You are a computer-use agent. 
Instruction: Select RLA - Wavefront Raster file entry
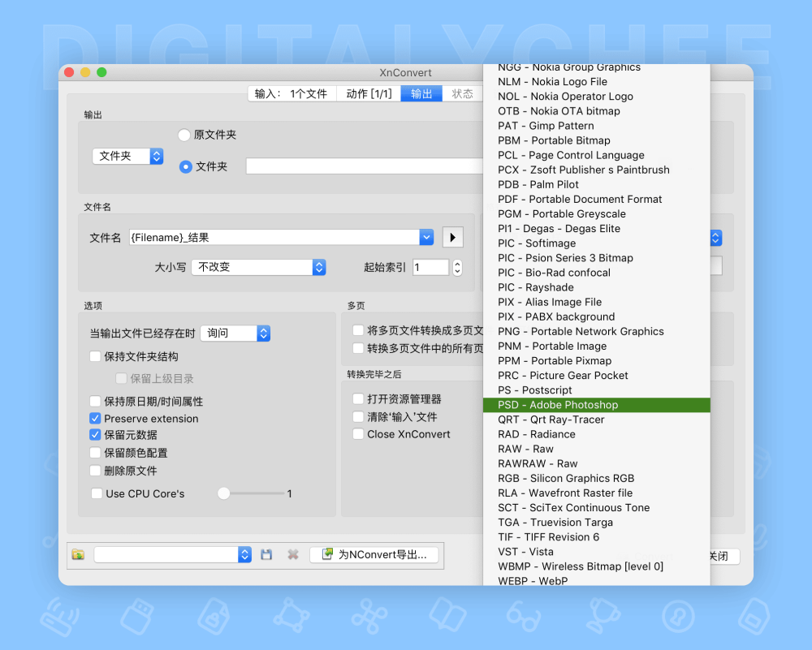pos(597,493)
